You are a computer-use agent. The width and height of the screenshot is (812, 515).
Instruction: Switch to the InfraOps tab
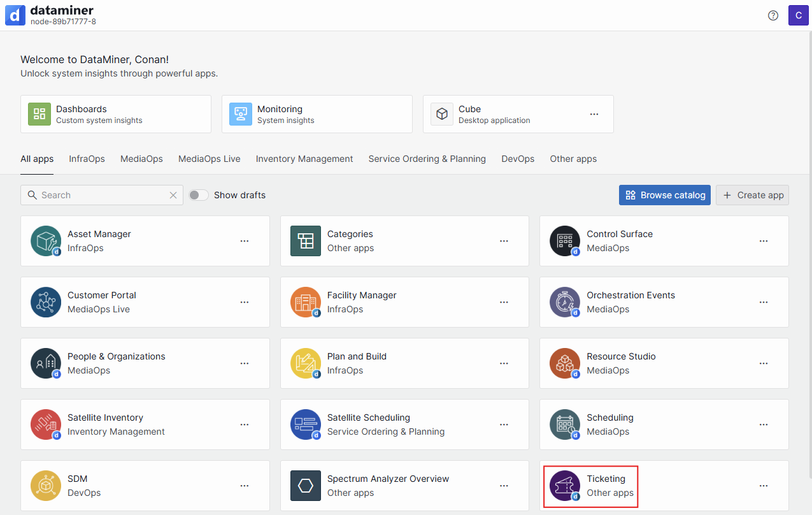[x=87, y=159]
